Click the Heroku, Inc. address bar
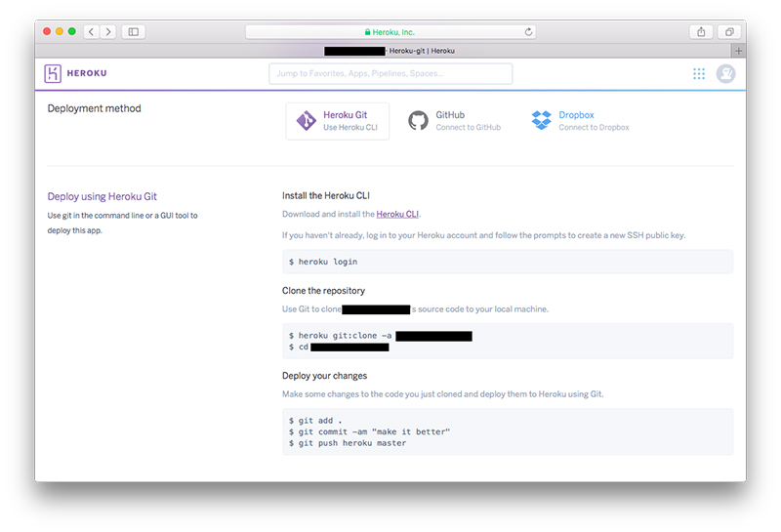781x532 pixels. pos(390,32)
